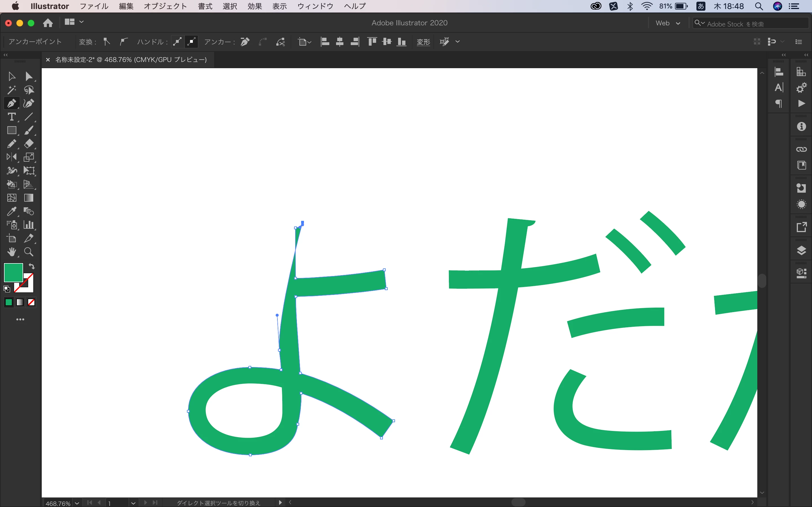Select the Eraser tool
812x507 pixels.
coord(29,144)
